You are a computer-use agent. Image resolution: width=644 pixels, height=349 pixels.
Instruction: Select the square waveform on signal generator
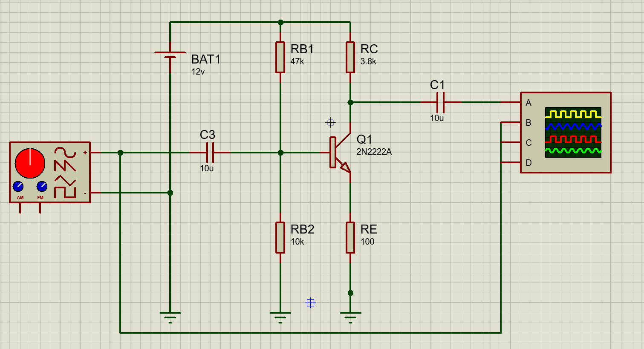pos(65,192)
